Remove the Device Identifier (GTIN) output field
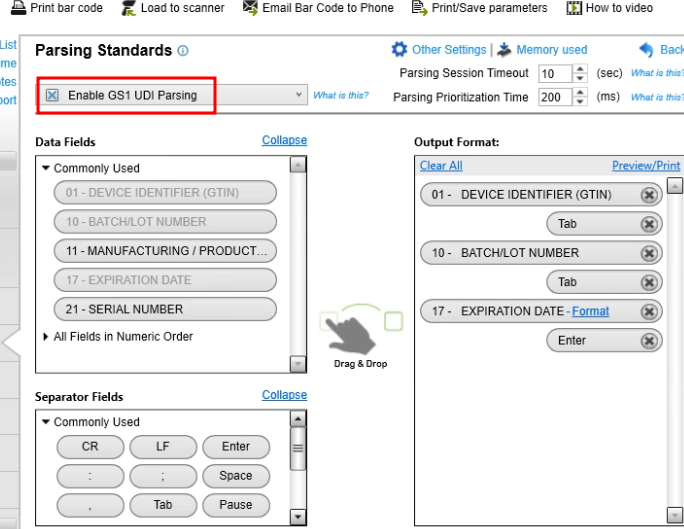 (x=649, y=195)
